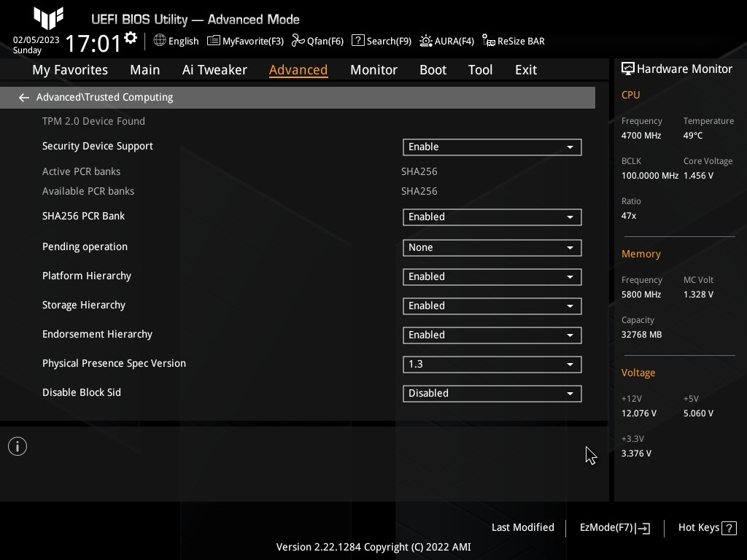This screenshot has height=560, width=747.
Task: Open the Hot Keys question mark help
Action: click(728, 528)
